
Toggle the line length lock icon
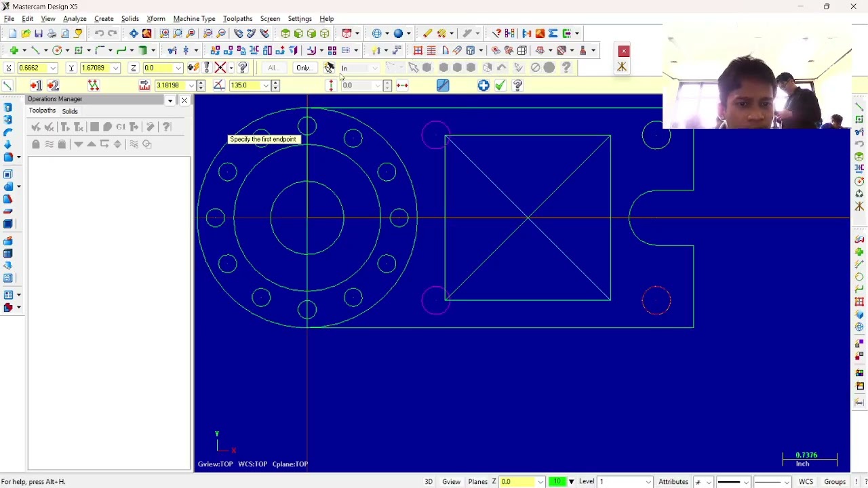[x=144, y=85]
